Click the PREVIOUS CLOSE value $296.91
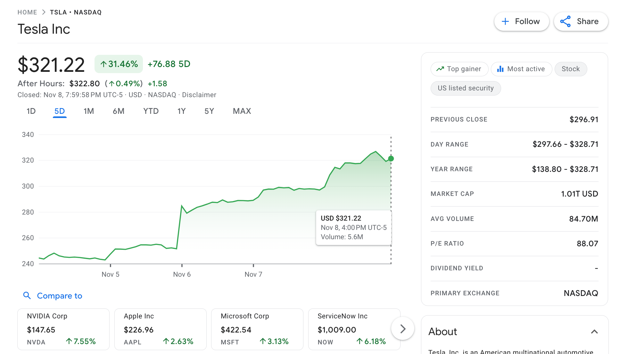This screenshot has height=354, width=644. (584, 120)
